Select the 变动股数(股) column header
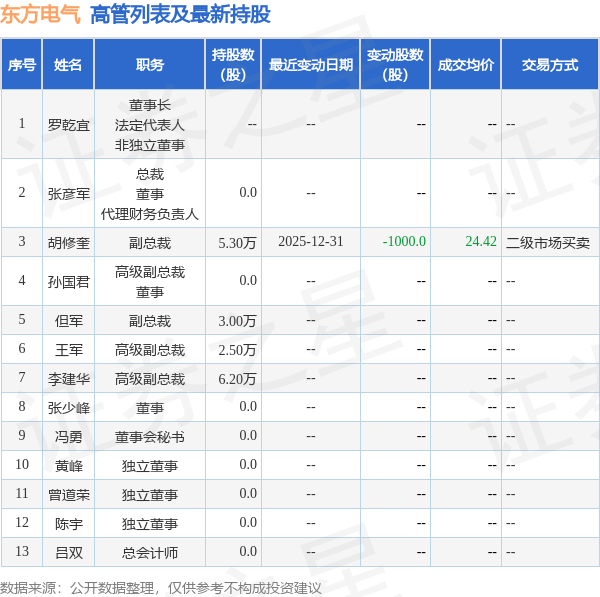This screenshot has width=600, height=597. pyautogui.click(x=395, y=65)
